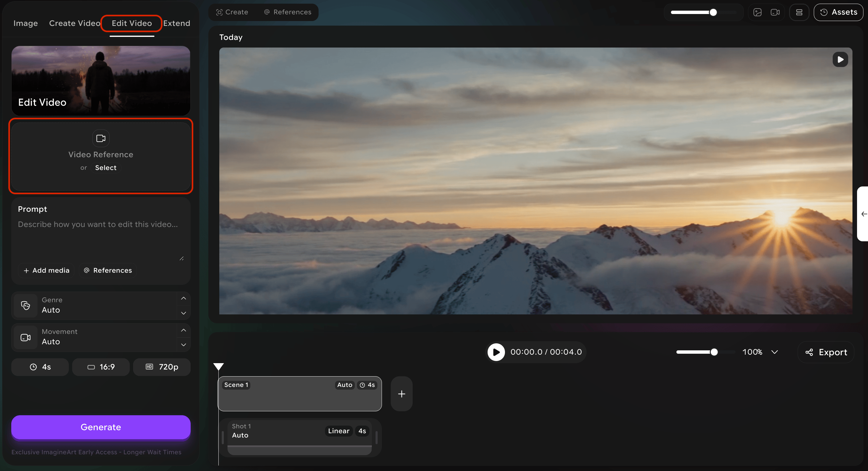This screenshot has height=471, width=868.
Task: Click the References button below prompt
Action: tap(108, 271)
